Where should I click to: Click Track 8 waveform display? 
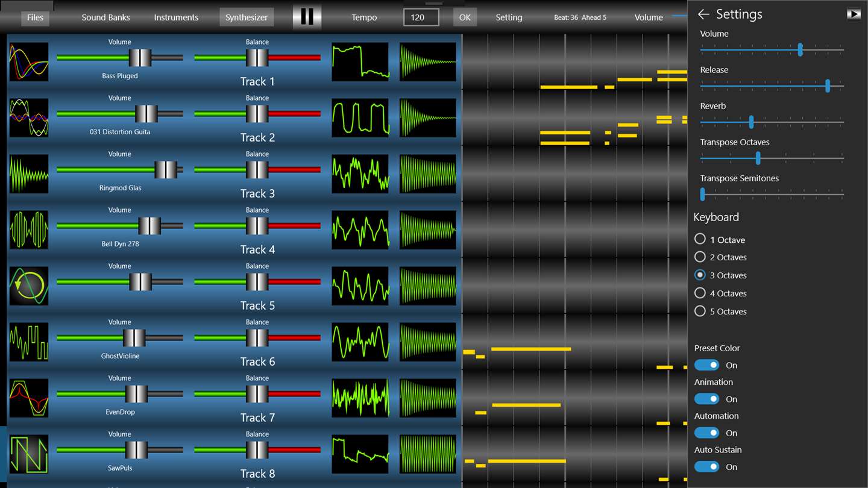pyautogui.click(x=360, y=454)
